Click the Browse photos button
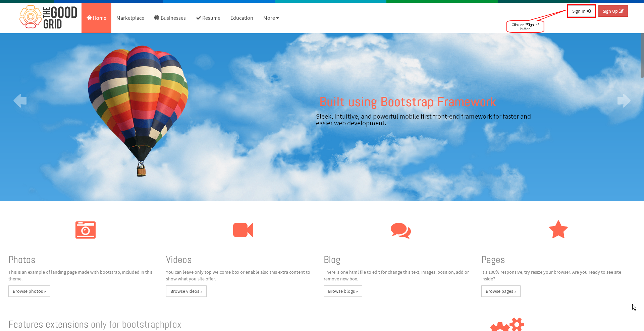Viewport: 644px width, 331px height. [29, 291]
